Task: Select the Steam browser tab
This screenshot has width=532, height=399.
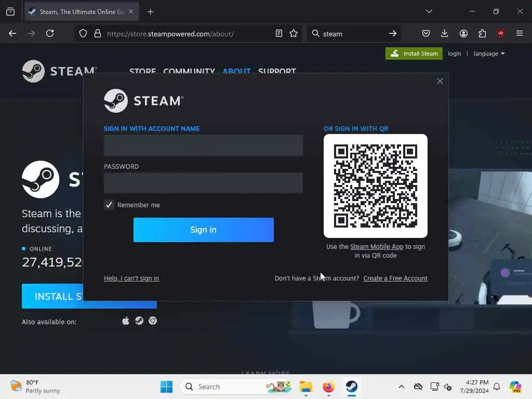Action: pyautogui.click(x=82, y=12)
